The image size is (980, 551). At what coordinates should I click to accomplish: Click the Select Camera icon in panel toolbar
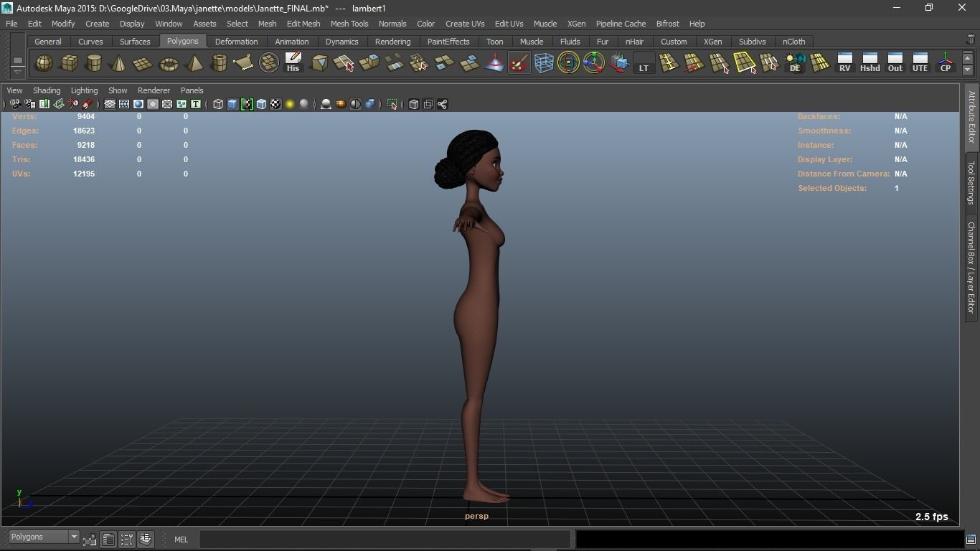(x=15, y=105)
